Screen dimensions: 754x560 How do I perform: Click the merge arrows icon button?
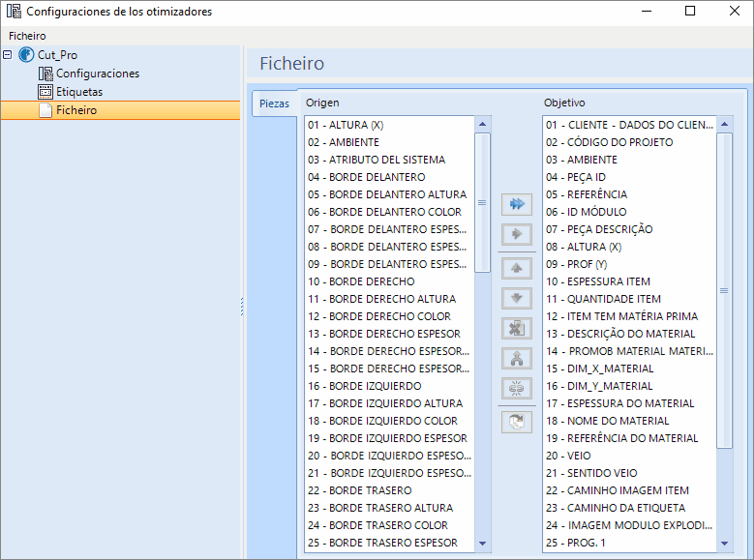(x=517, y=359)
